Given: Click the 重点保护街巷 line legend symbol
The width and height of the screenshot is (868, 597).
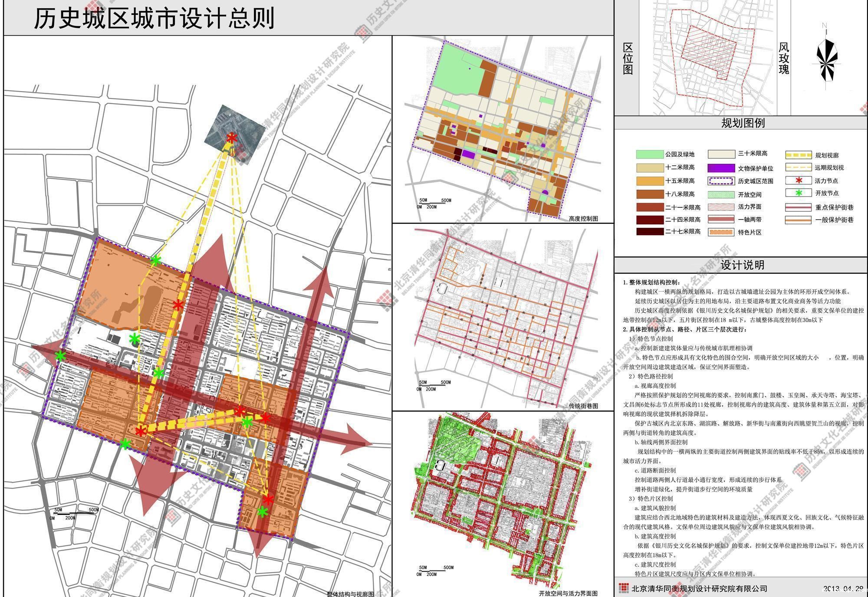Looking at the screenshot, I should pos(798,207).
